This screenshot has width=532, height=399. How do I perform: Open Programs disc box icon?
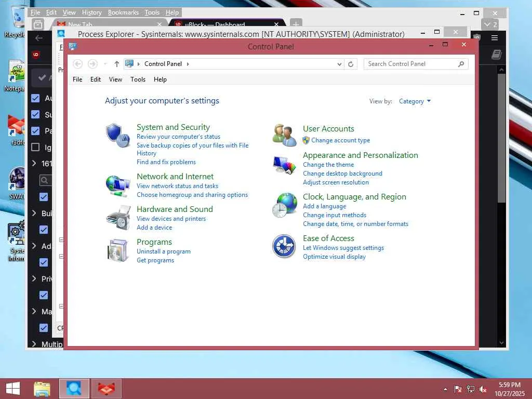(117, 250)
